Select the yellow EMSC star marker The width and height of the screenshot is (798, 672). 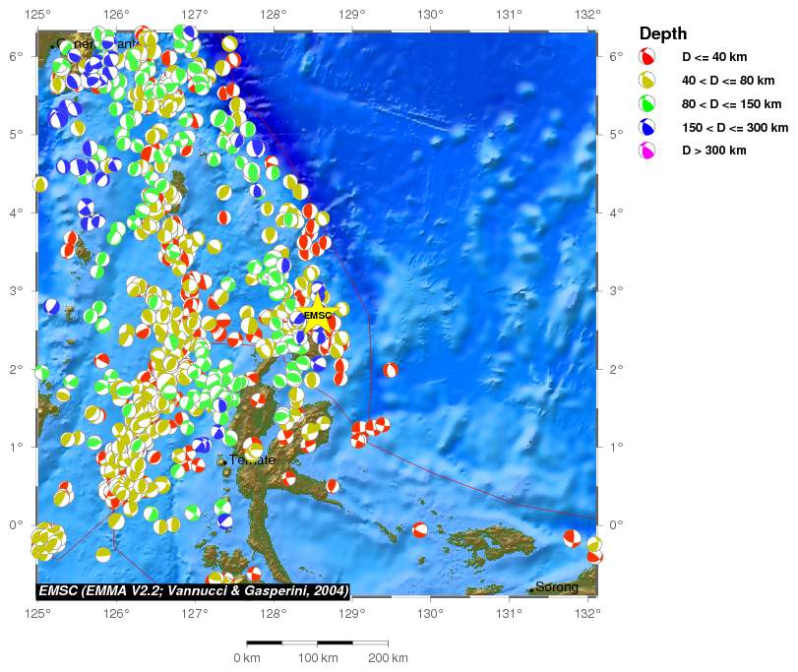coord(317,316)
